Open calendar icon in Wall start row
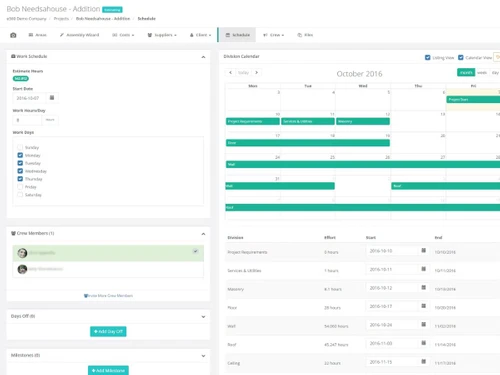The image size is (500, 375). coord(423,324)
